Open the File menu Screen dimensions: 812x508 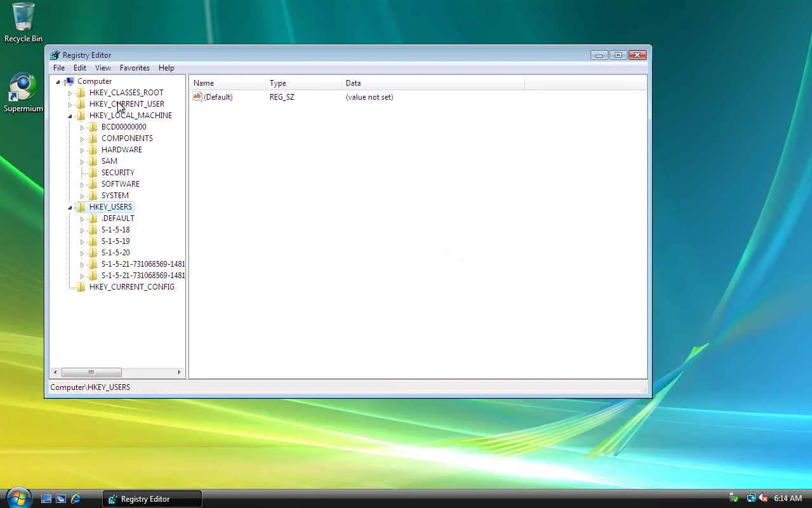(x=59, y=68)
